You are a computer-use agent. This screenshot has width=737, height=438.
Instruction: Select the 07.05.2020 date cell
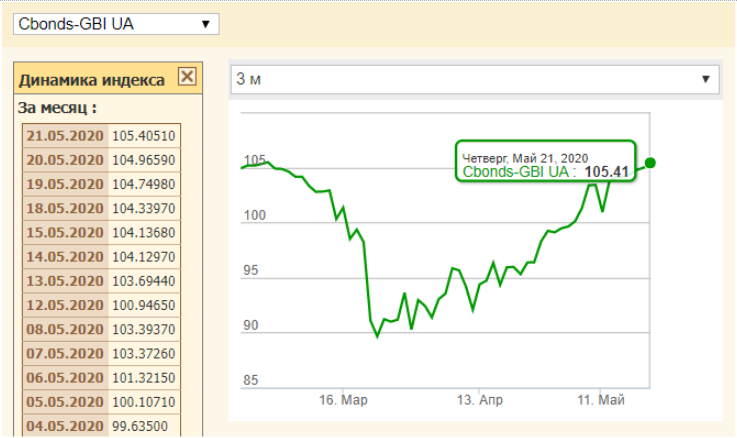click(65, 354)
